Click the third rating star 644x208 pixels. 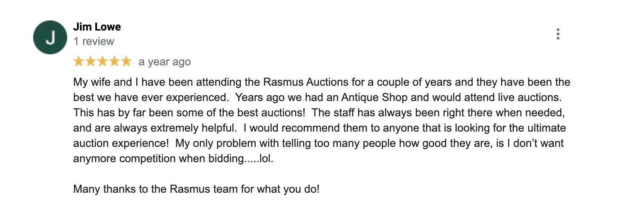pos(103,62)
